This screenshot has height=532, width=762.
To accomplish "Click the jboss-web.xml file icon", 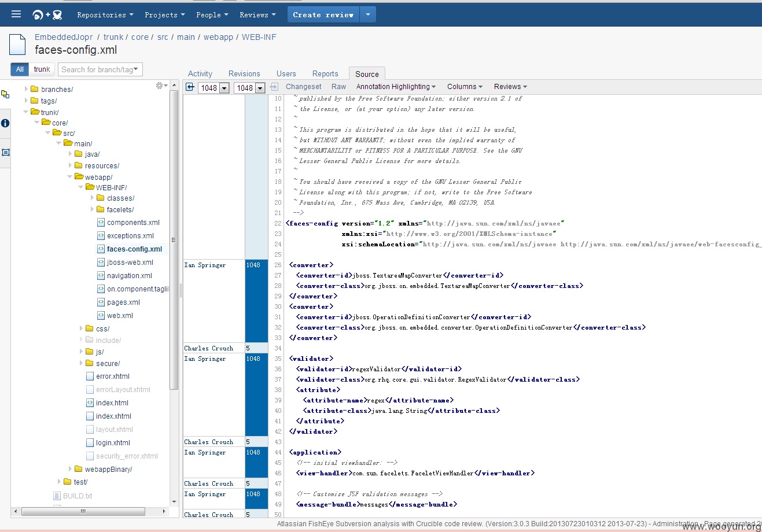I will (101, 262).
